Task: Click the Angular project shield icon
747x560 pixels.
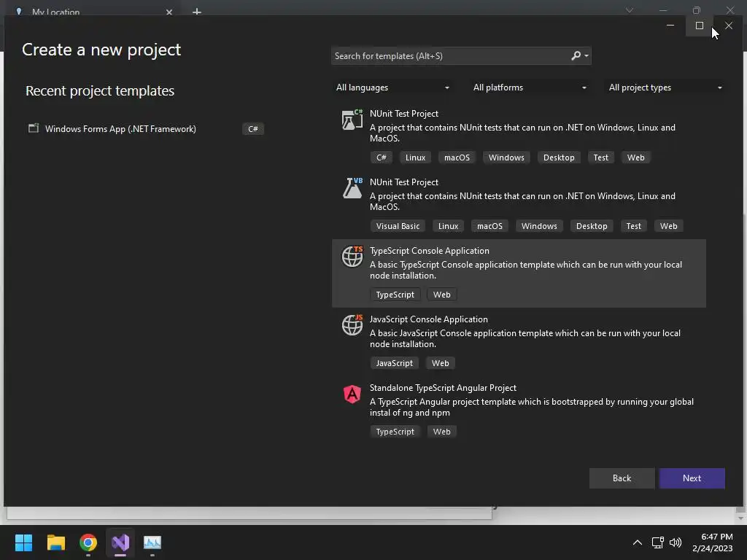Action: tap(352, 394)
